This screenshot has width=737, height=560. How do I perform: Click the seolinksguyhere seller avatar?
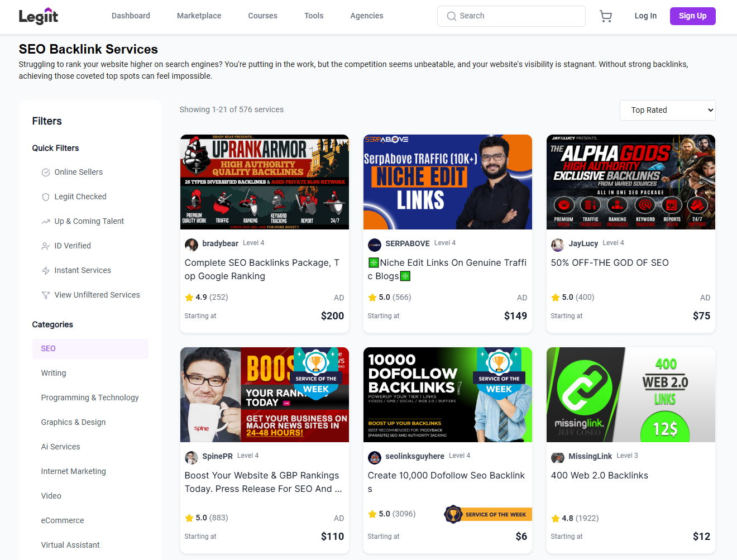coord(375,457)
